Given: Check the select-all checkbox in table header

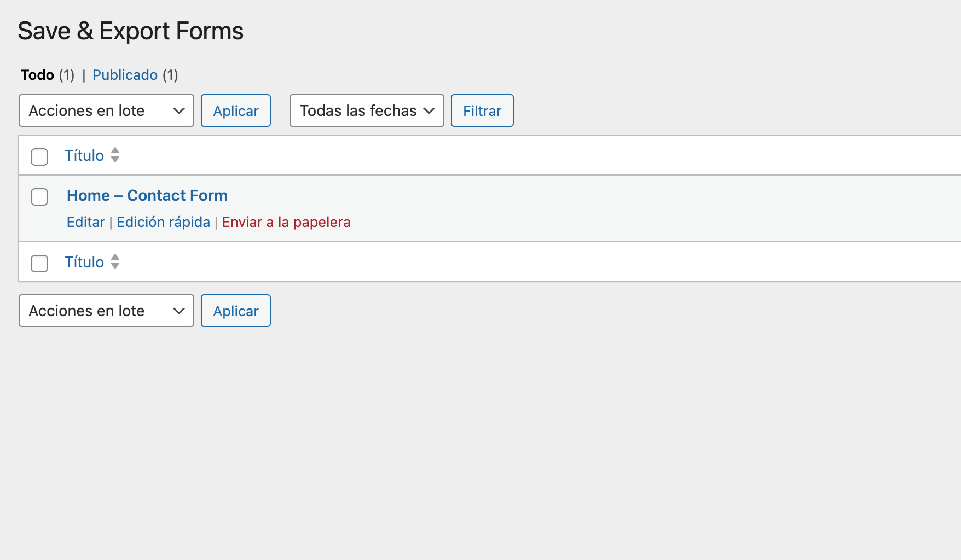Looking at the screenshot, I should click(x=39, y=157).
